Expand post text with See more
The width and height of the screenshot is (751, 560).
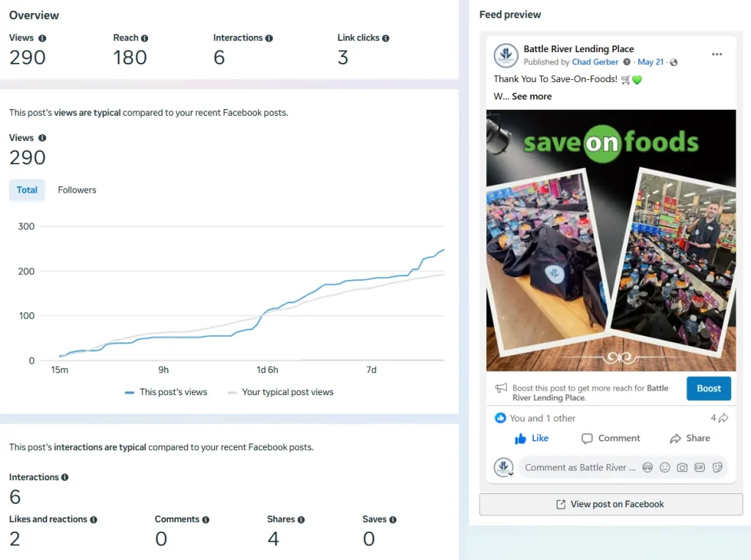[x=532, y=96]
